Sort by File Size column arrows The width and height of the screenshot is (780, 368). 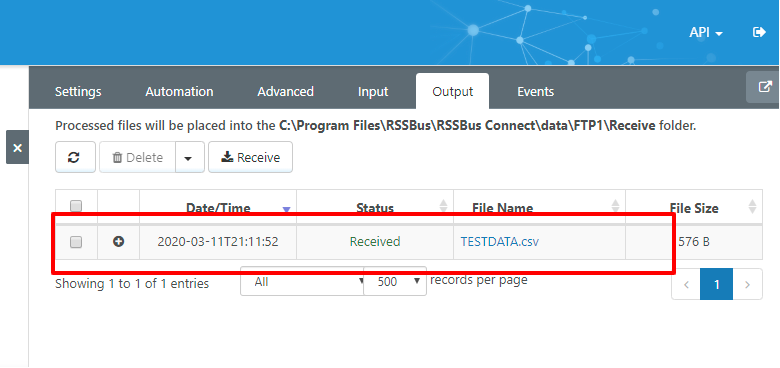click(x=752, y=206)
